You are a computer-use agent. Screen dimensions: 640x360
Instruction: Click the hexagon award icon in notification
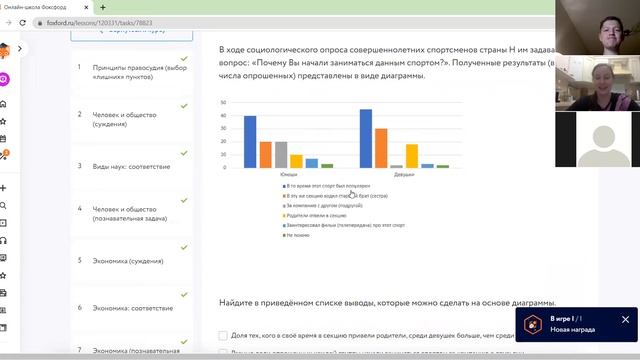(533, 324)
